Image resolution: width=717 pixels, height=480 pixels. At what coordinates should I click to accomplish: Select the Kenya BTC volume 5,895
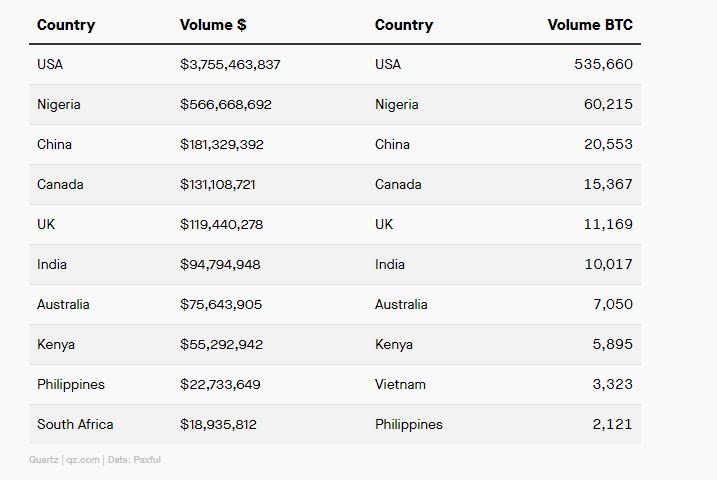point(612,344)
